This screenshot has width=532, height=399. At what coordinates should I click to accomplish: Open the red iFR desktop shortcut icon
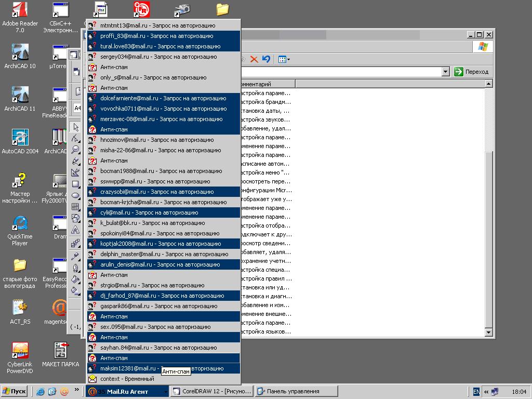click(x=141, y=9)
